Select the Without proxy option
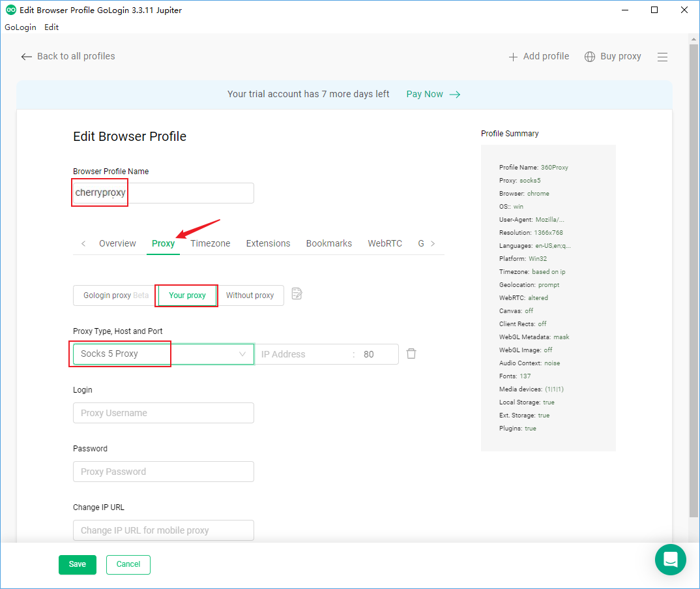This screenshot has height=589, width=700. 250,295
